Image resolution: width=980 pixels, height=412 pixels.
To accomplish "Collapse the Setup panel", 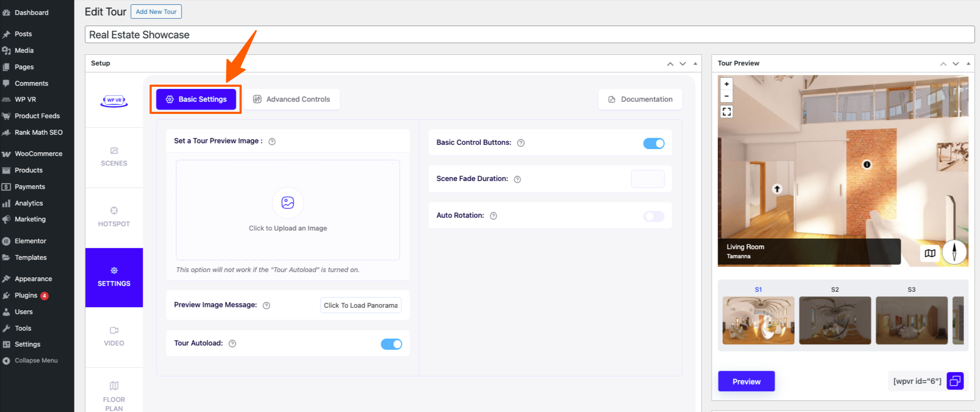I will 695,63.
